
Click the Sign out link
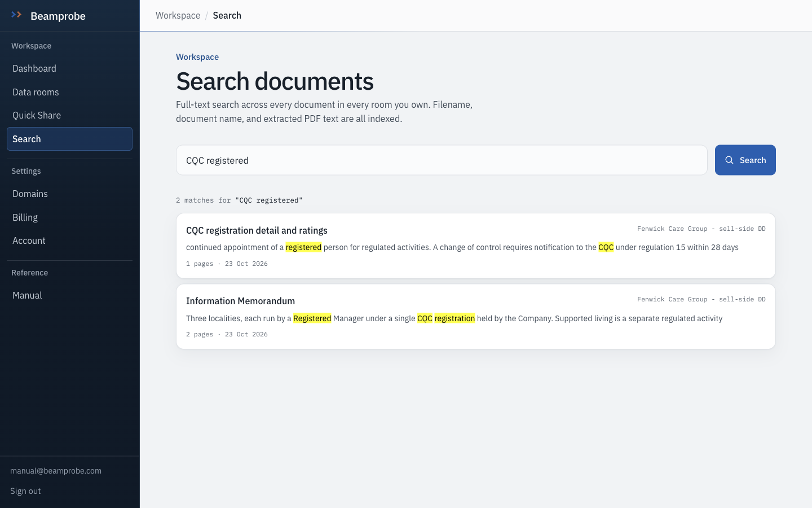point(25,491)
